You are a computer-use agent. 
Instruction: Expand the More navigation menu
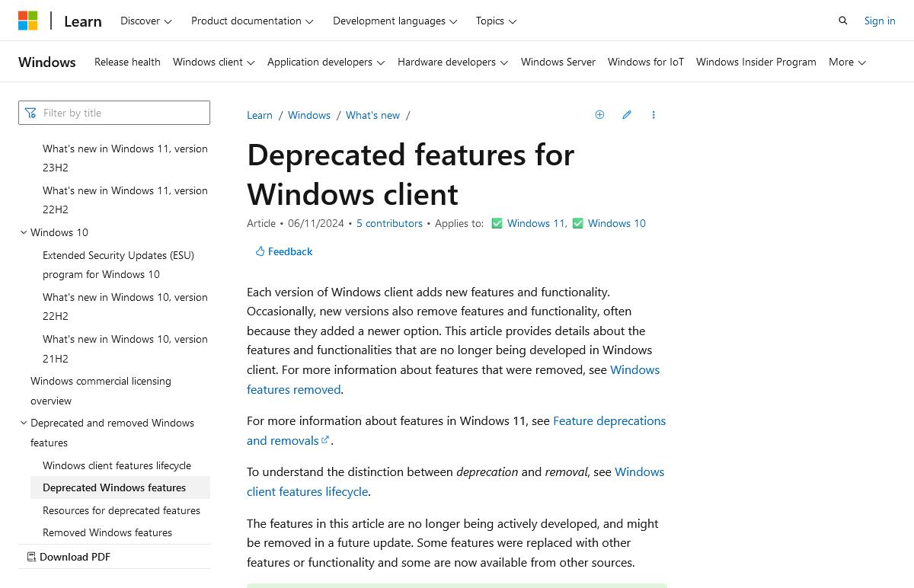pos(848,62)
